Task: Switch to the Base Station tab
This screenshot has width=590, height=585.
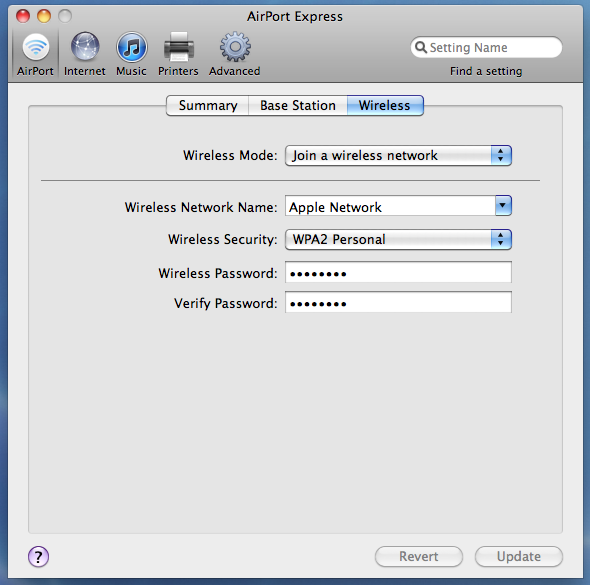Action: pyautogui.click(x=298, y=105)
